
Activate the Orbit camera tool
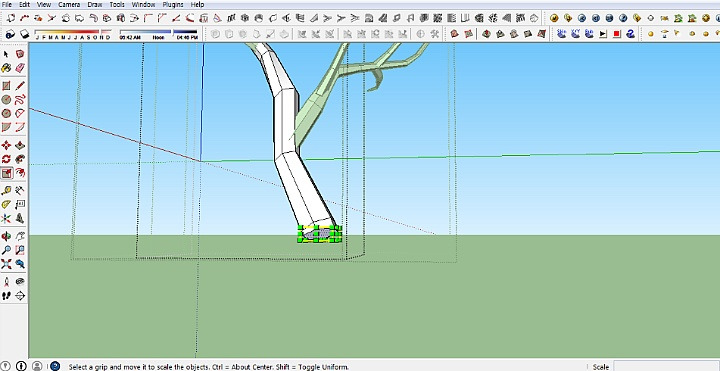(6, 236)
